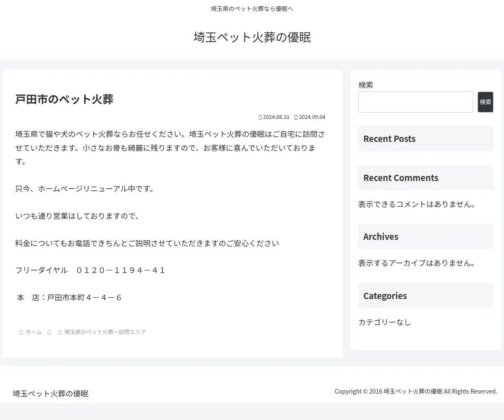The image size is (504, 420).
Task: Click the address line 戸田市本町４－４－６
Action: click(x=84, y=298)
